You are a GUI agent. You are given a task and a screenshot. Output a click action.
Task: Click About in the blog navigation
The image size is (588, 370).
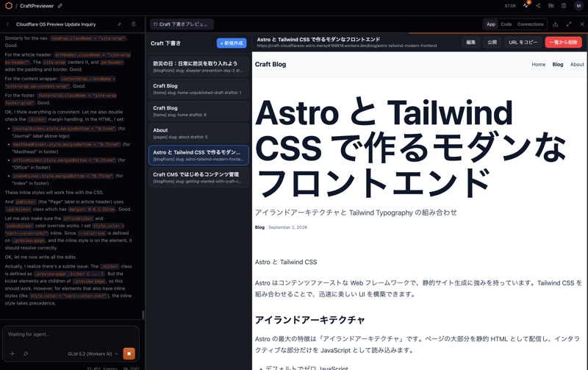pos(577,65)
